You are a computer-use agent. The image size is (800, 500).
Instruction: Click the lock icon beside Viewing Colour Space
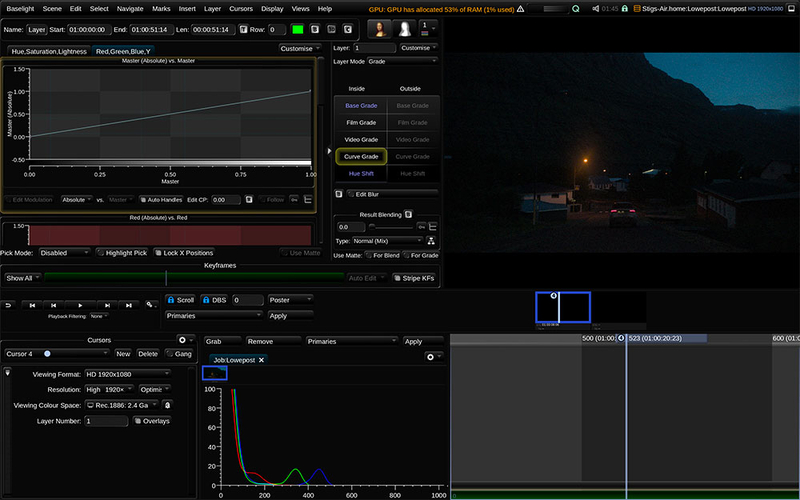(x=168, y=405)
